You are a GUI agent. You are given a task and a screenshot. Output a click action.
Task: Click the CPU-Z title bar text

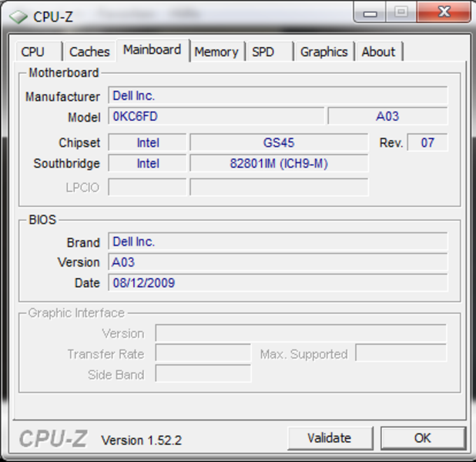tap(53, 17)
